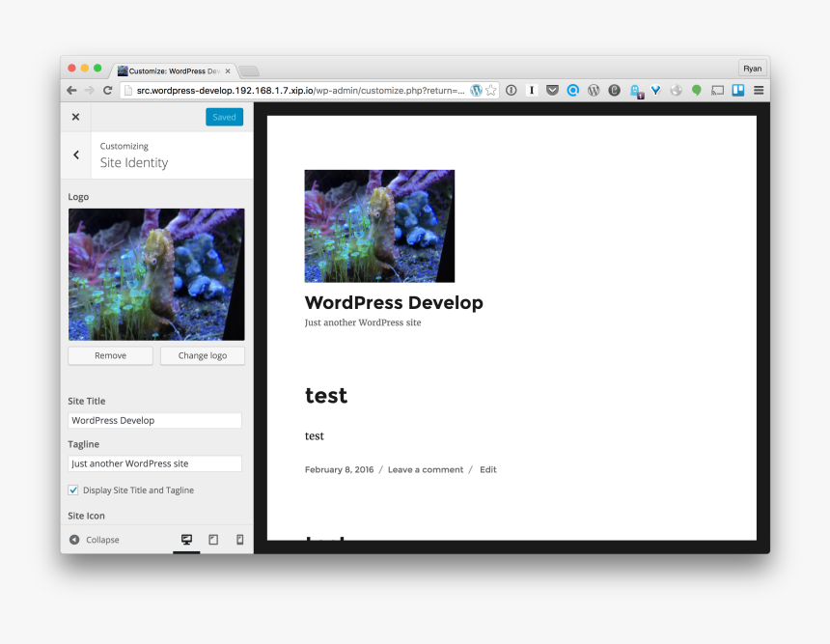The width and height of the screenshot is (830, 644).
Task: Reload the page with refresh icon
Action: pyautogui.click(x=107, y=91)
